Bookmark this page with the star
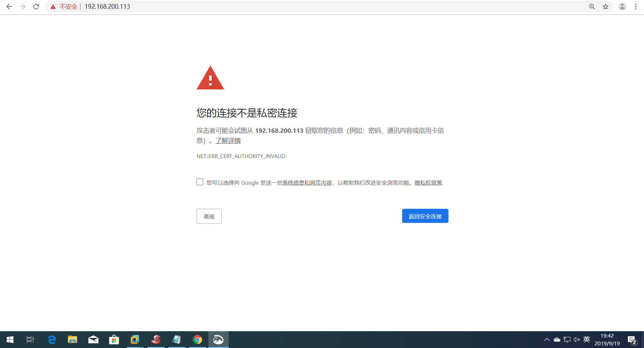644x348 pixels. tap(605, 6)
